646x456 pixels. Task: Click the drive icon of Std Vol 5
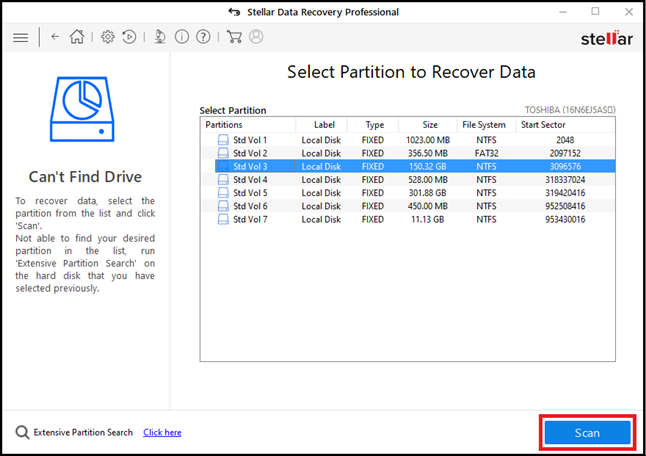click(x=223, y=193)
